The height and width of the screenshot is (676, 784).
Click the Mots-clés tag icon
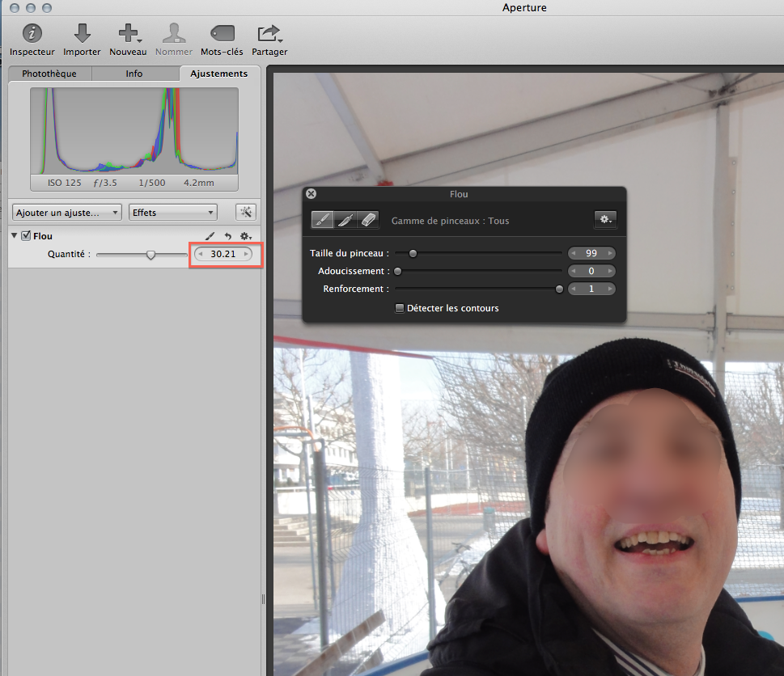[x=222, y=34]
